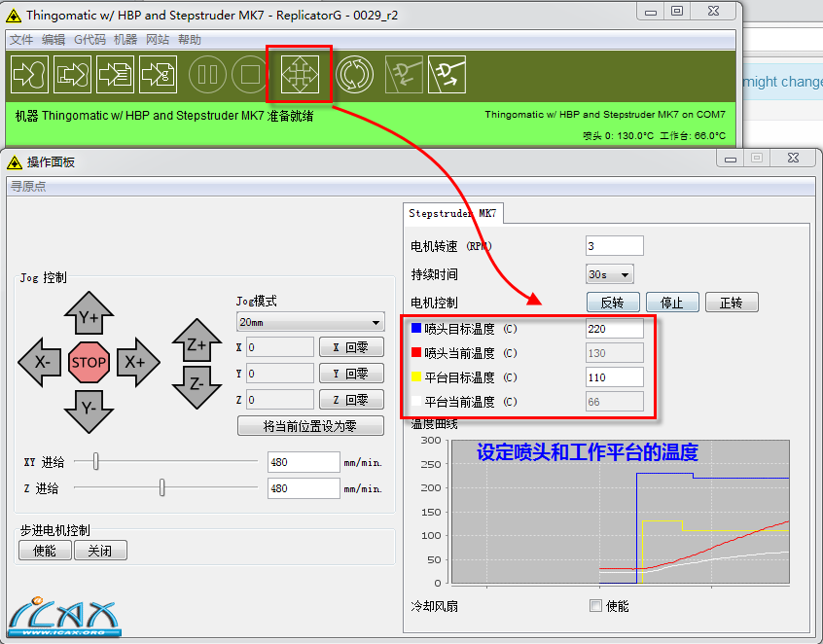Open the 文件 menu

pos(21,39)
